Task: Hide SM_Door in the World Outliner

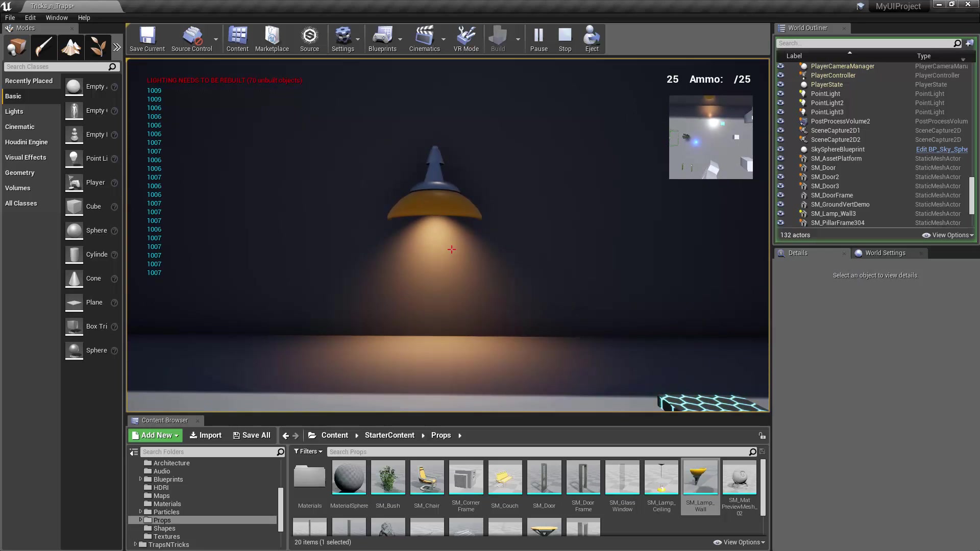Action: 781,167
